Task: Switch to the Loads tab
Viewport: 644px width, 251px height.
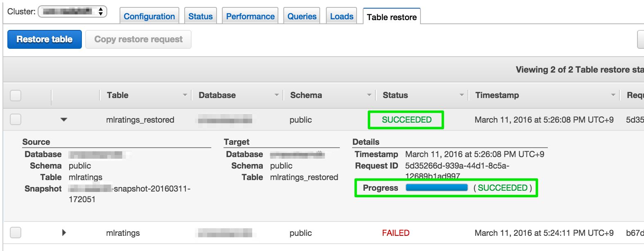Action: point(341,16)
